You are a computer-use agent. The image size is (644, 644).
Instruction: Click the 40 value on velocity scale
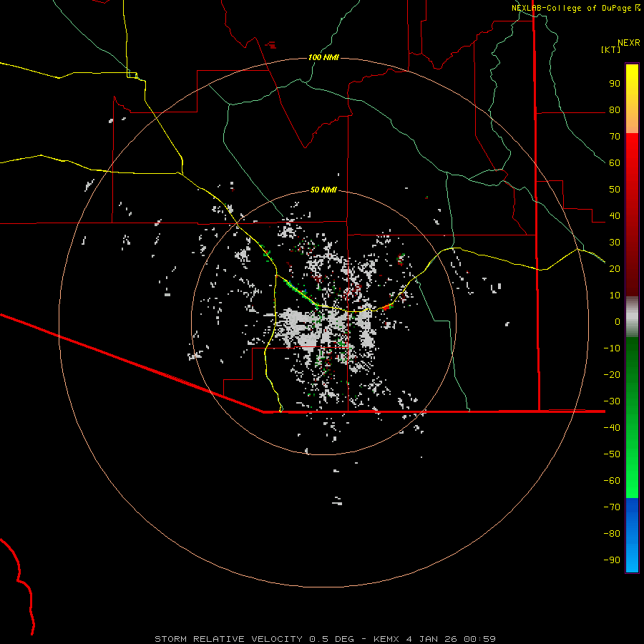[x=615, y=215]
